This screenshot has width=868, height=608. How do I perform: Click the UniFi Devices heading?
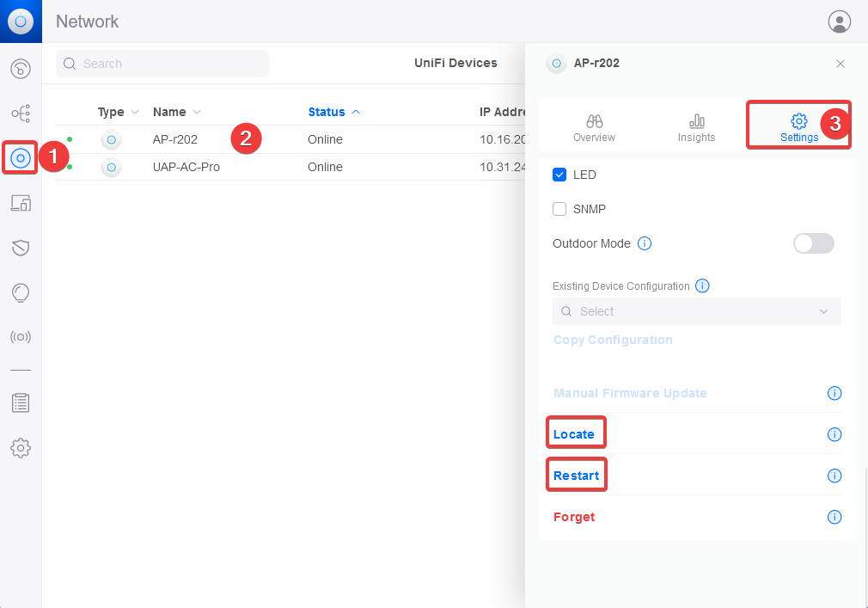pos(455,63)
